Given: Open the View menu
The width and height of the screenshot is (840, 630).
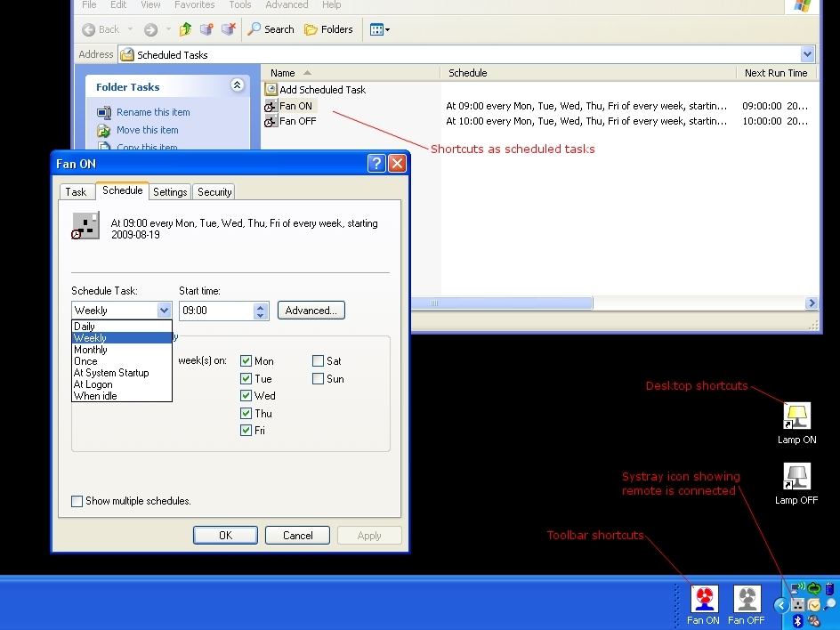Looking at the screenshot, I should (150, 4).
